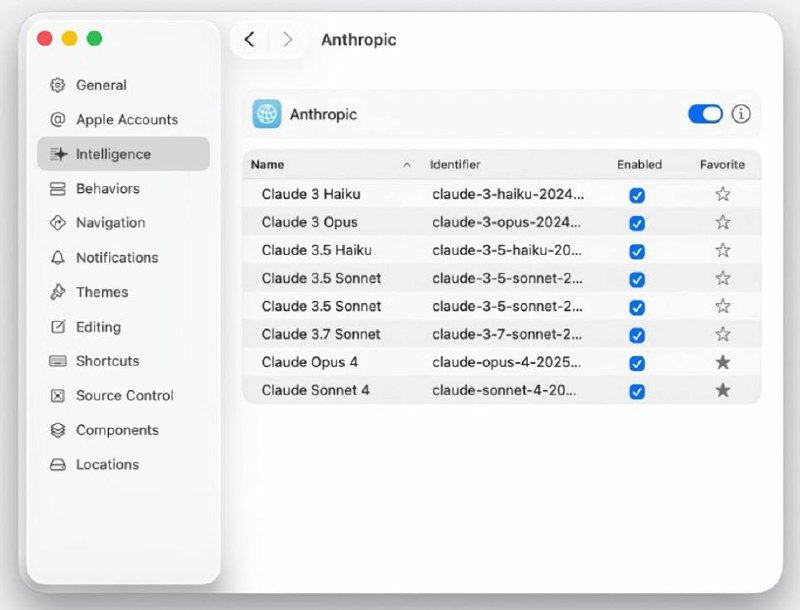Toggle the Claude Sonnet 4 enabled checkbox

click(x=637, y=392)
